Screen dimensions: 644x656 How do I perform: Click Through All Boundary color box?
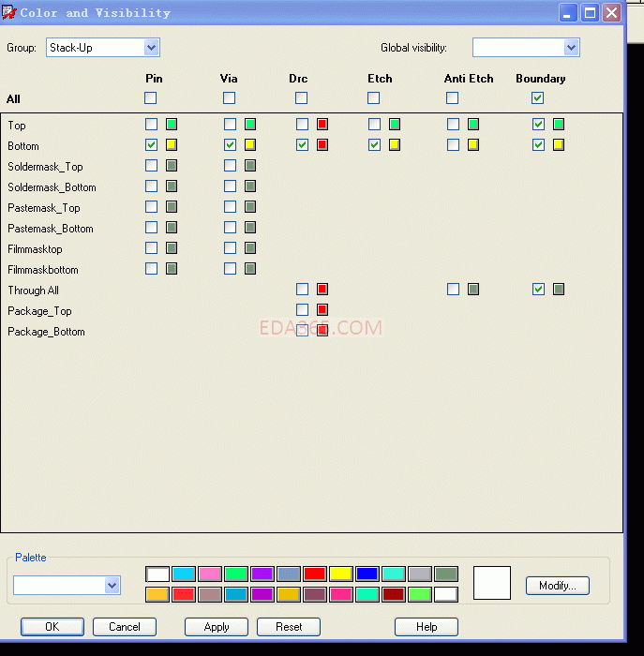[559, 289]
